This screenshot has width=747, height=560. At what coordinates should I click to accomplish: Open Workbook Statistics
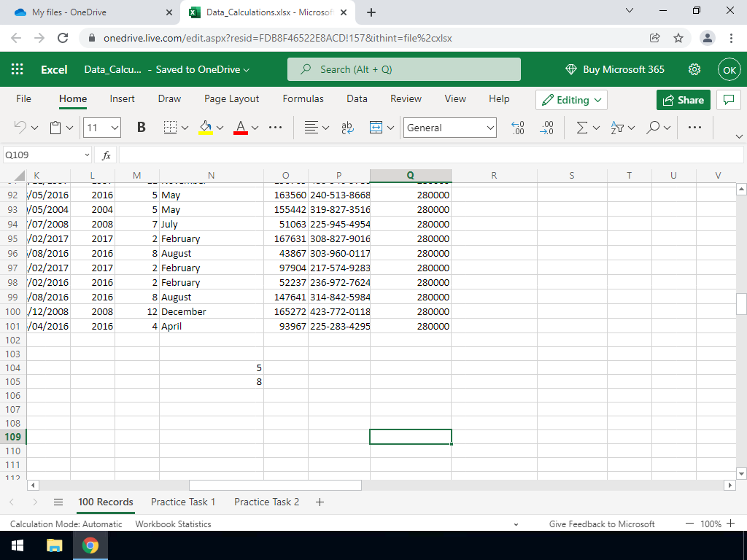tap(173, 524)
